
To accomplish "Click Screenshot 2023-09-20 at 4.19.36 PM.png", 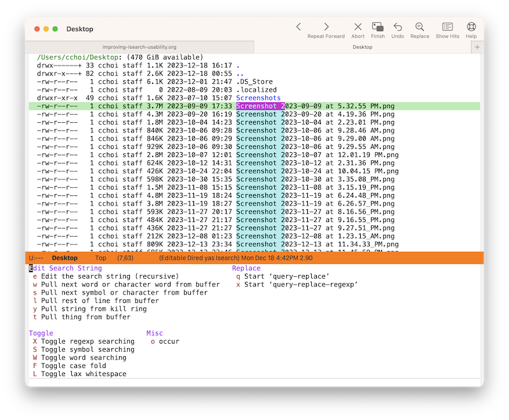I will point(315,115).
